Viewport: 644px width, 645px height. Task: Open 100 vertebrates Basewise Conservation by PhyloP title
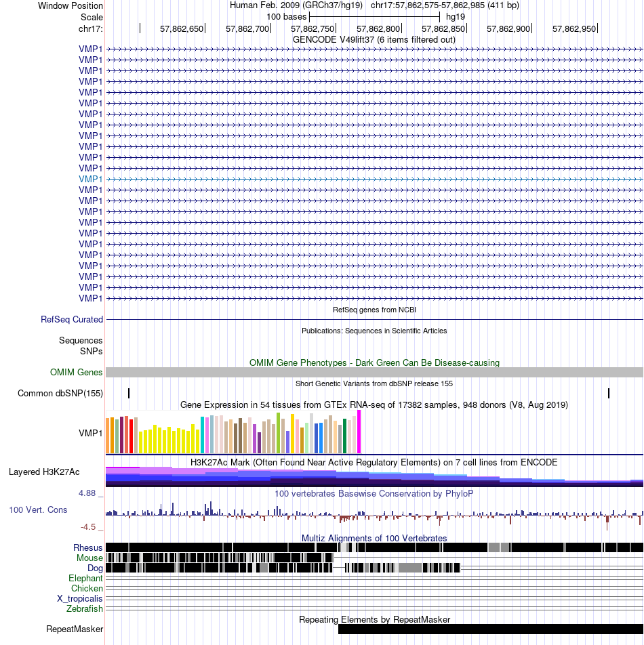coord(374,493)
